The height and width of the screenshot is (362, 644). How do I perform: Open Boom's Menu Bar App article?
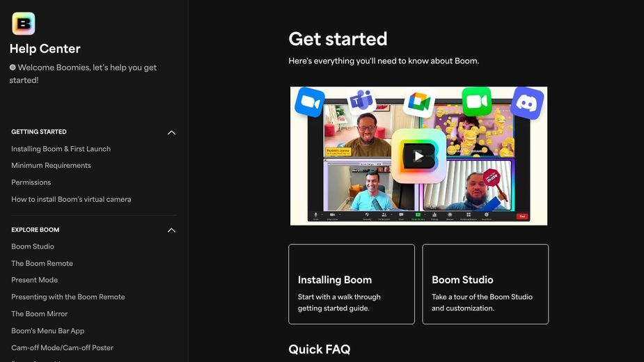tap(47, 331)
